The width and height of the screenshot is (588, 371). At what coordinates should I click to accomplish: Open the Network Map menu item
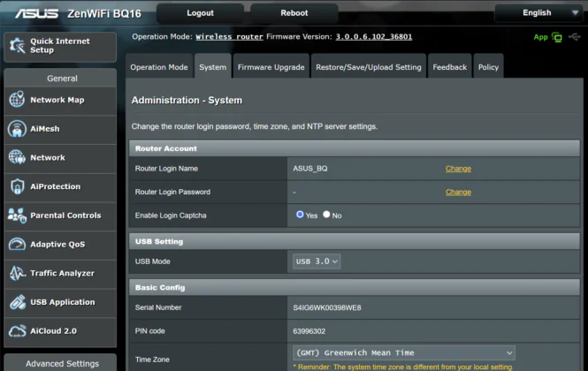60,100
